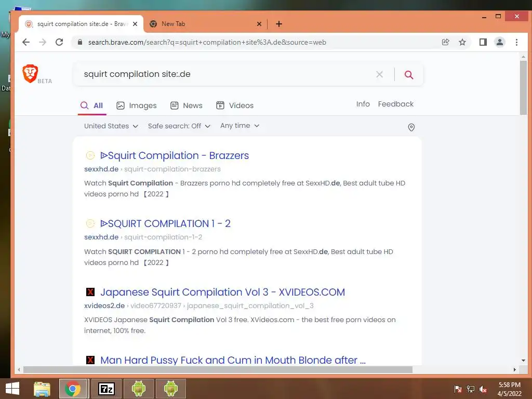
Task: Click the taskbar clock showing 5:58 PM
Action: coord(509,389)
